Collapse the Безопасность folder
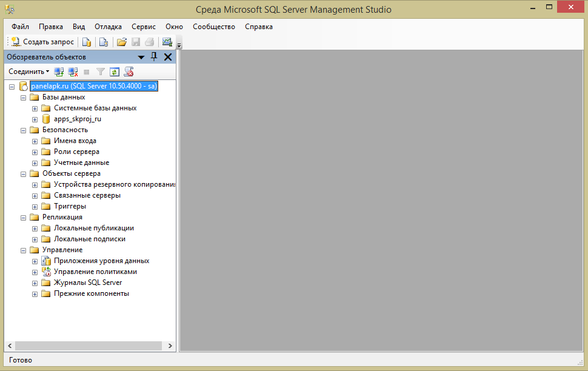 [23, 130]
